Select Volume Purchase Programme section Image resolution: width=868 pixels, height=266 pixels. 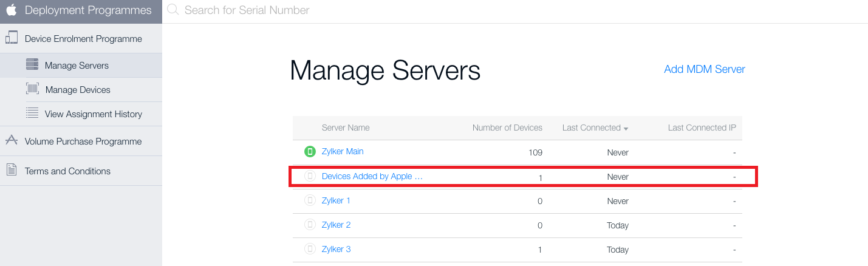click(83, 142)
